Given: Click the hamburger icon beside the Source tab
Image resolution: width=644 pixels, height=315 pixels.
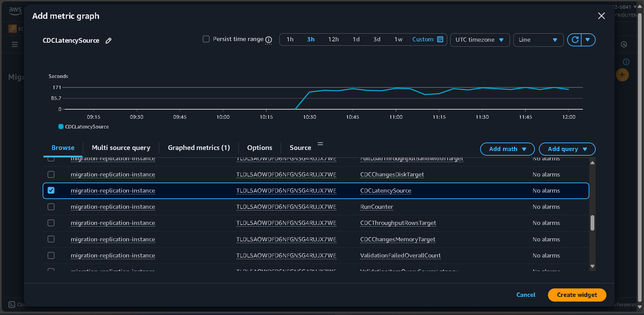Looking at the screenshot, I should (320, 144).
